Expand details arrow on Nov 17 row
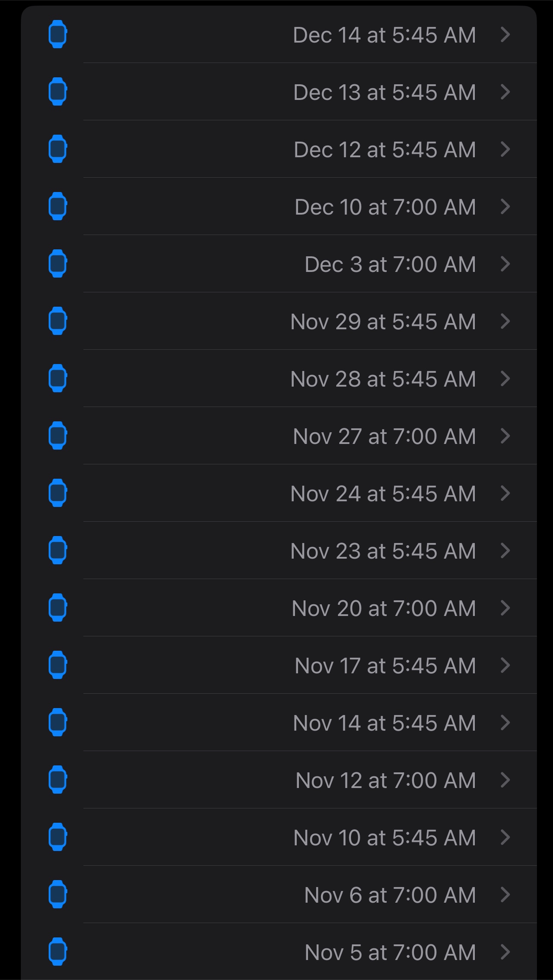This screenshot has height=980, width=553. click(505, 665)
